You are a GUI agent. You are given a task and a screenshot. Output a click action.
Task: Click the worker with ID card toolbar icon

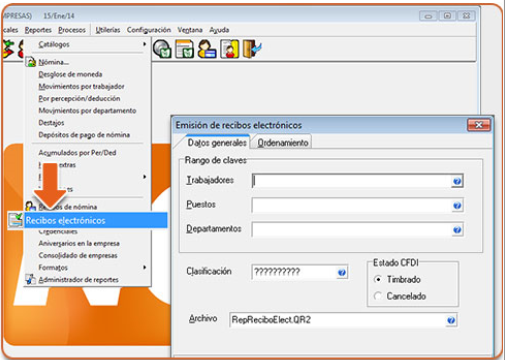(207, 49)
